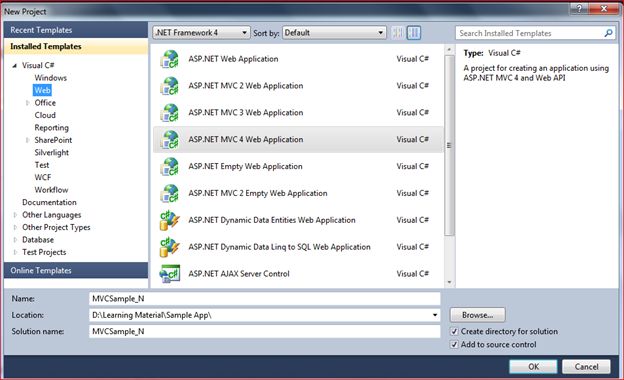Toggle Create directory for solution checkbox

(454, 331)
